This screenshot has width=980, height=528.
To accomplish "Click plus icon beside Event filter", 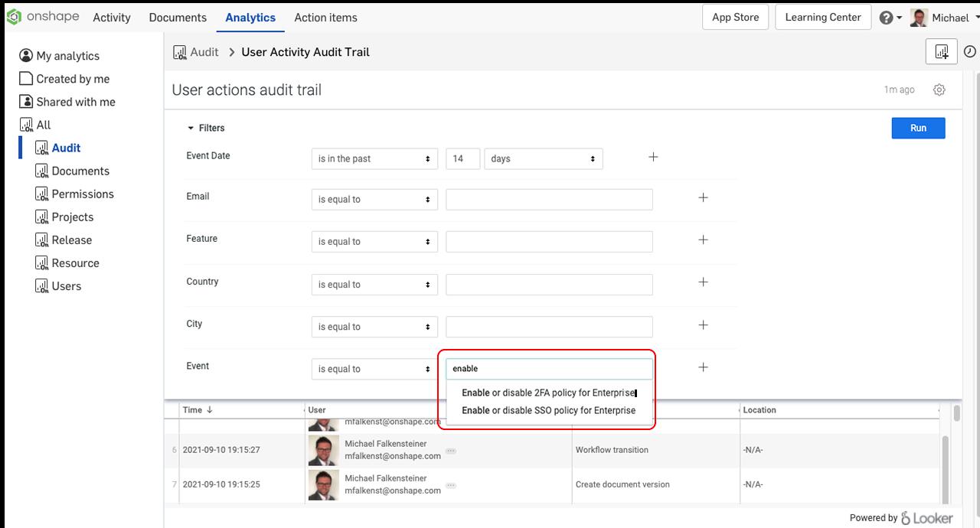I will click(x=703, y=367).
